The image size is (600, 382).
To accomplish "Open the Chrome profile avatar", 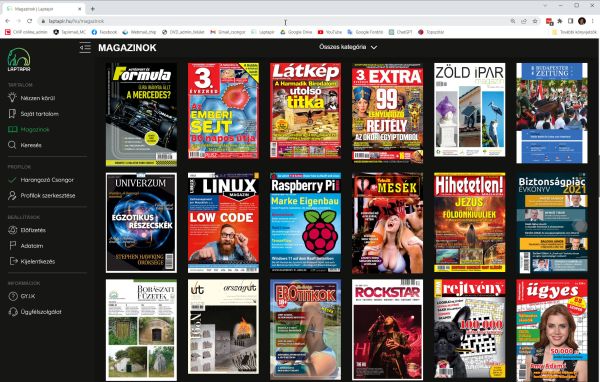I will click(582, 21).
